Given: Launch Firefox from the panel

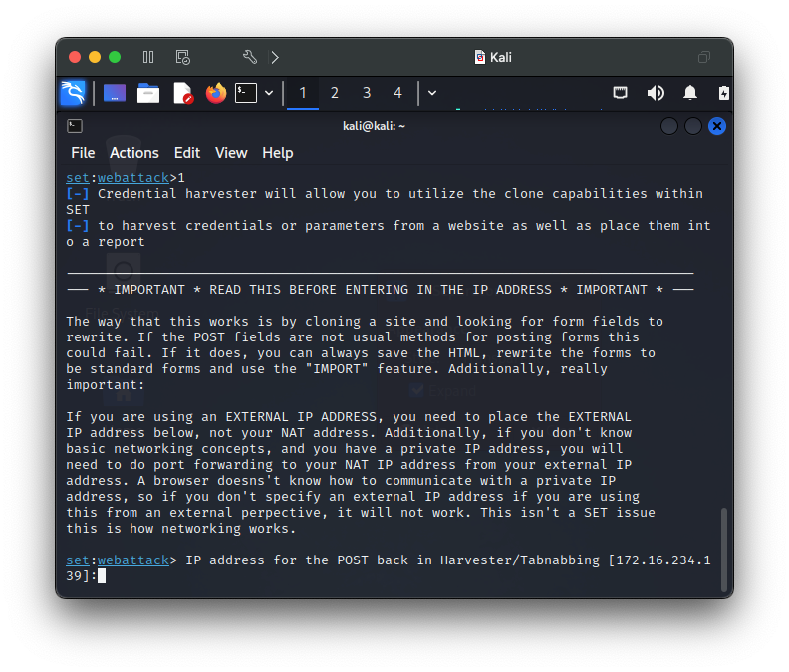Looking at the screenshot, I should tap(216, 93).
